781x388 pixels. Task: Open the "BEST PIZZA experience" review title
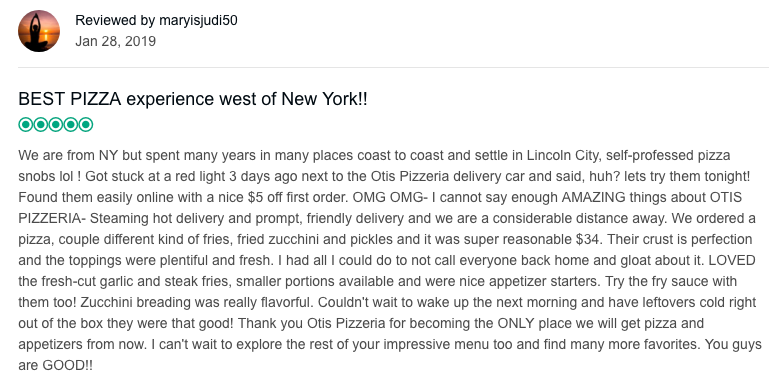tap(193, 99)
